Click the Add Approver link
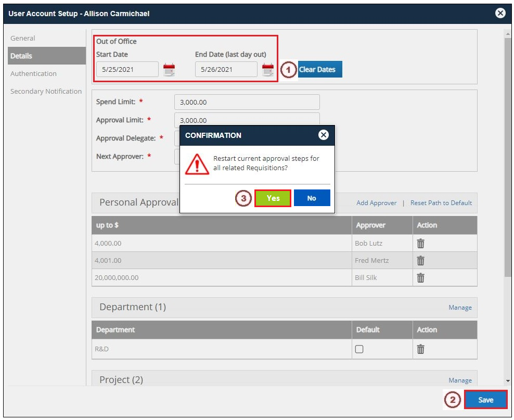Screen dimensions: 514x420 (376, 203)
